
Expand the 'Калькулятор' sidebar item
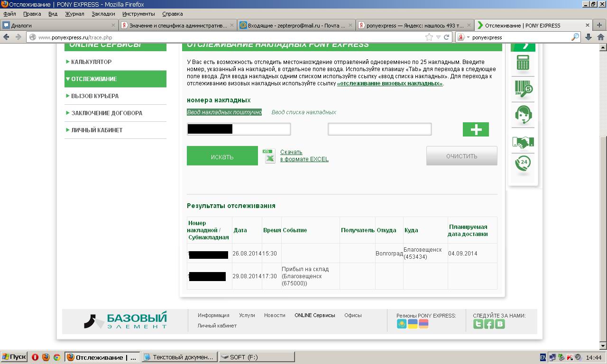[92, 62]
